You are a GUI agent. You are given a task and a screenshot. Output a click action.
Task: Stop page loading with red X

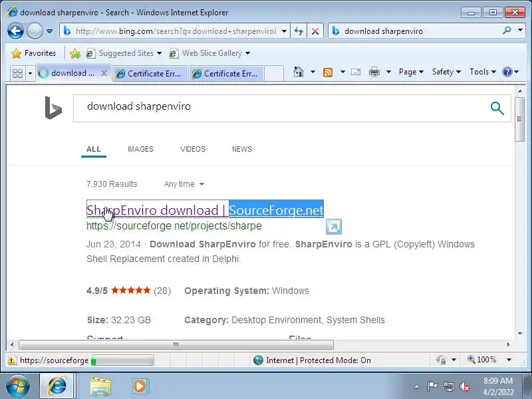point(315,31)
